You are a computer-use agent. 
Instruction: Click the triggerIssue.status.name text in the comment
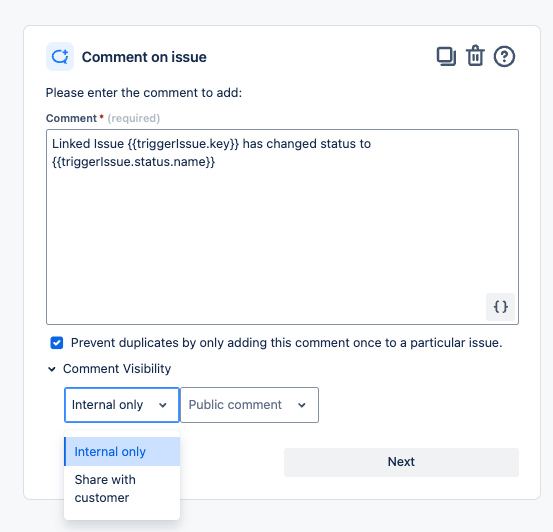pyautogui.click(x=133, y=162)
